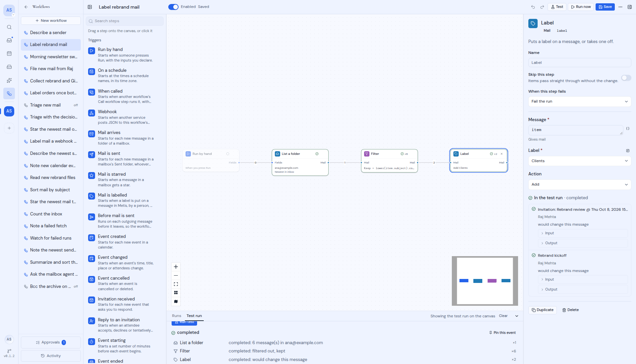Image resolution: width=636 pixels, height=364 pixels.
Task: Open search from the left rail
Action: point(9,27)
